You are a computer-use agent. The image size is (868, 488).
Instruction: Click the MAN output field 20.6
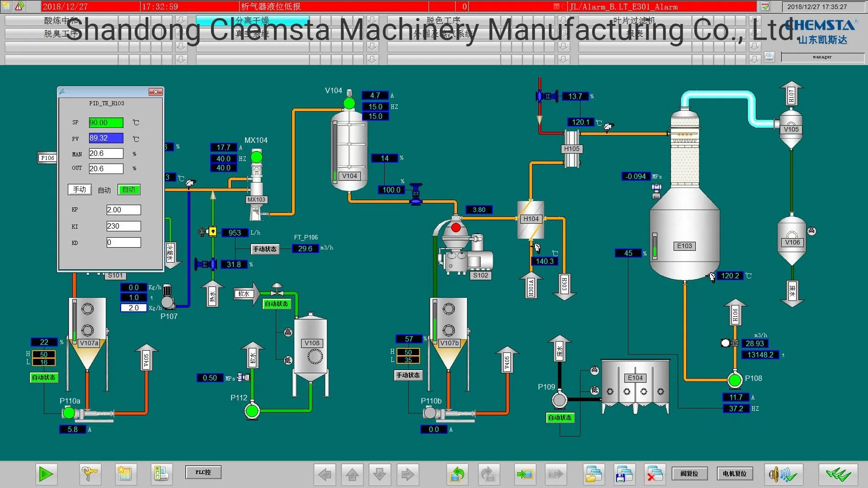click(x=106, y=153)
